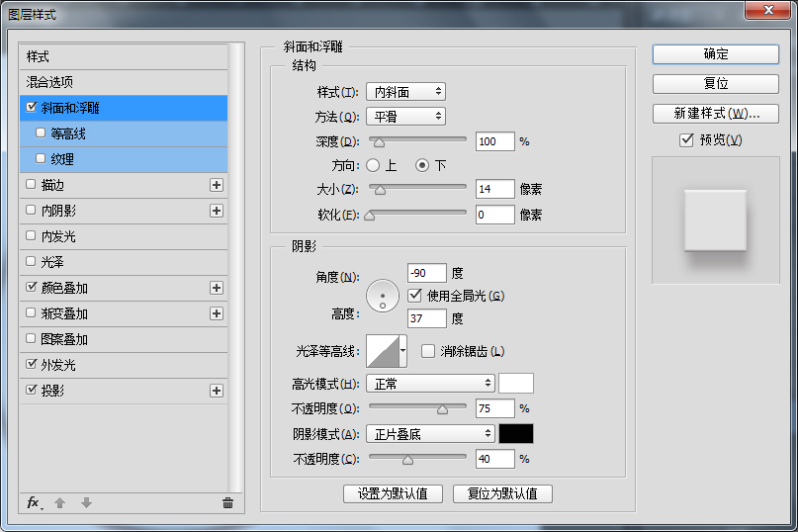This screenshot has height=532, width=798.
Task: Open the 方法 dropdown showing 平滑
Action: pyautogui.click(x=405, y=117)
